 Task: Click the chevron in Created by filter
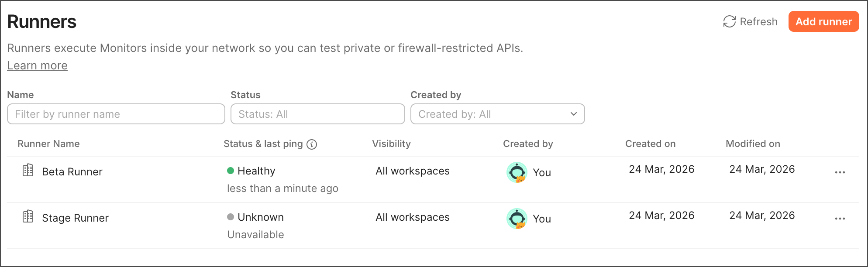click(574, 114)
